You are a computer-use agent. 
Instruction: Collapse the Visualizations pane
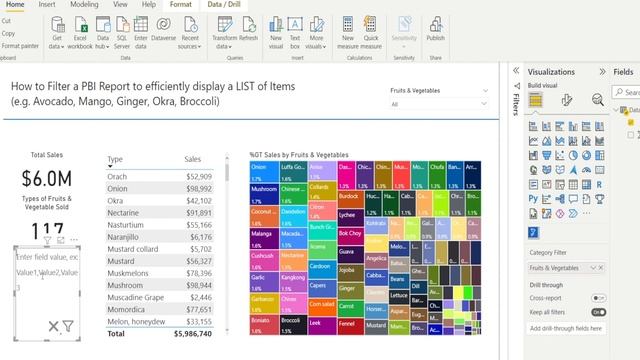coord(602,72)
